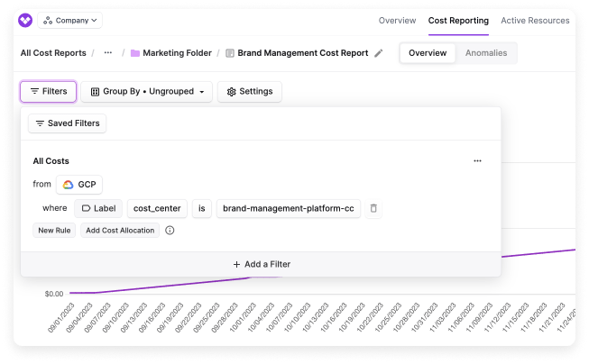Click Add a Filter
The width and height of the screenshot is (589, 364).
point(261,264)
